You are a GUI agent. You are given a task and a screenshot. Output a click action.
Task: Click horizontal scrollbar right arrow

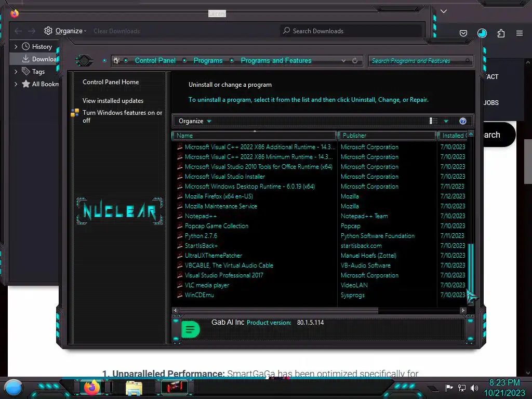coord(463,311)
